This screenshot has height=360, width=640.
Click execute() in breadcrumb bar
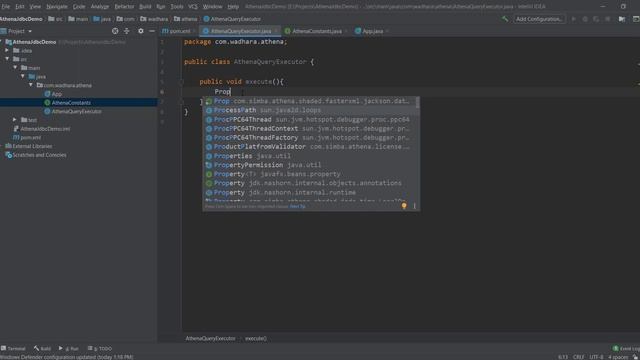256,338
